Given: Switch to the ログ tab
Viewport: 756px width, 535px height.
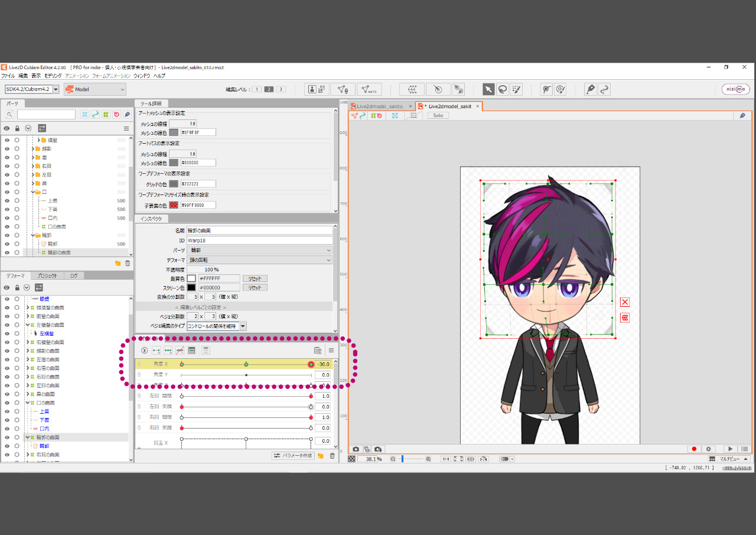Looking at the screenshot, I should (x=74, y=275).
